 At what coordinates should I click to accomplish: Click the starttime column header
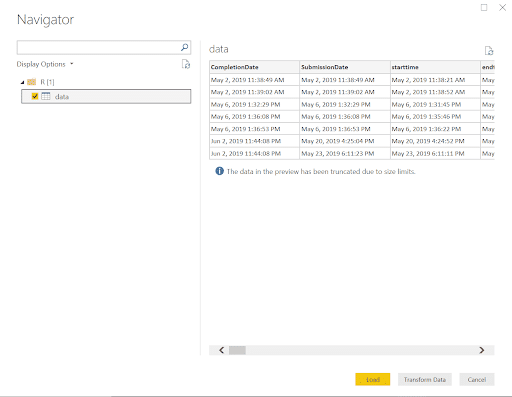435,67
